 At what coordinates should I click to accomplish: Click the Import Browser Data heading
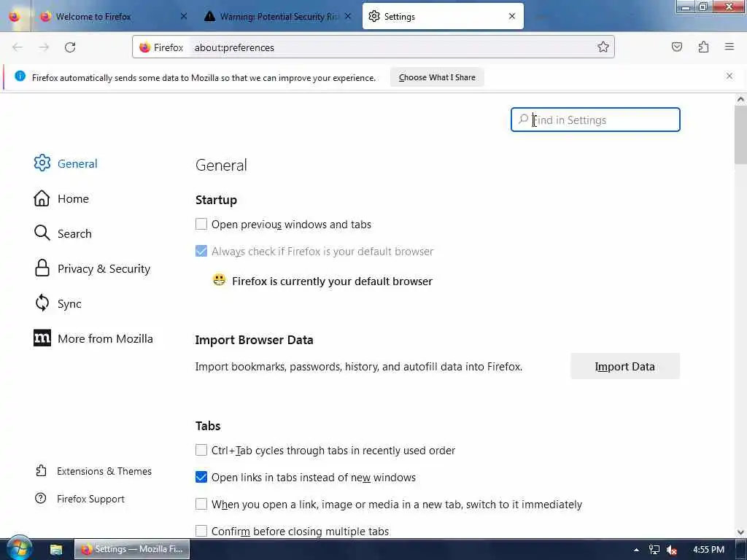pyautogui.click(x=255, y=340)
